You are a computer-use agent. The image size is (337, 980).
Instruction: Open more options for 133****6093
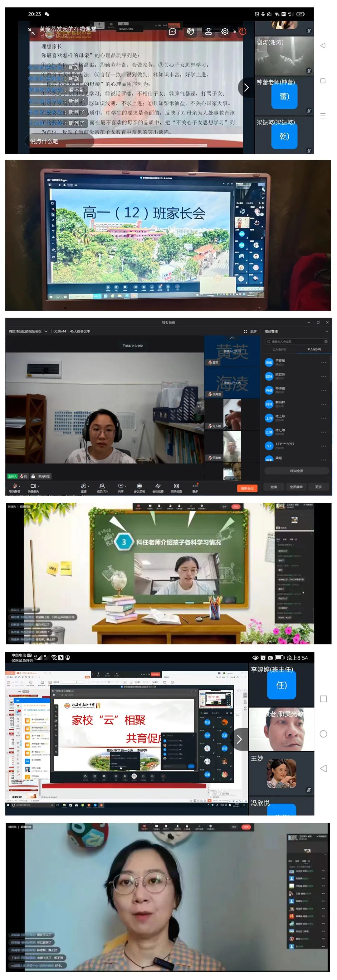point(324,446)
